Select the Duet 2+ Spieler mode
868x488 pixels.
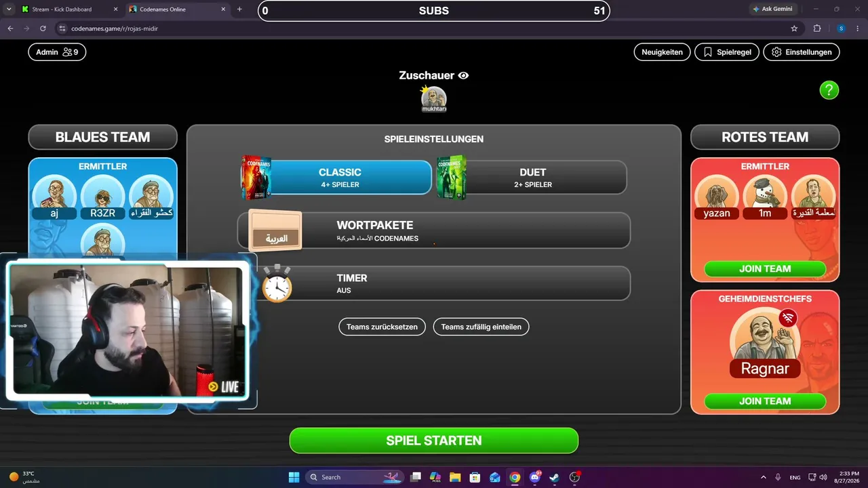pyautogui.click(x=533, y=178)
